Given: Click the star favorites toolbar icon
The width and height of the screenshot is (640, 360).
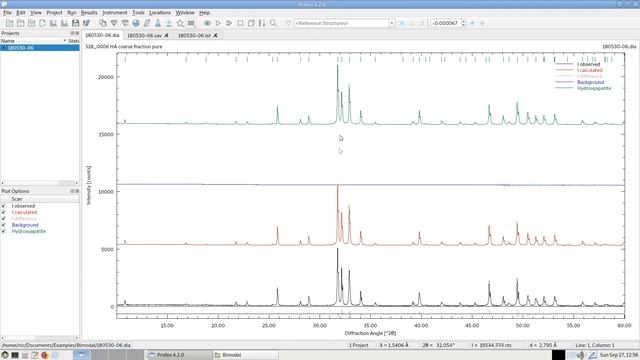Looking at the screenshot, I should 180,23.
